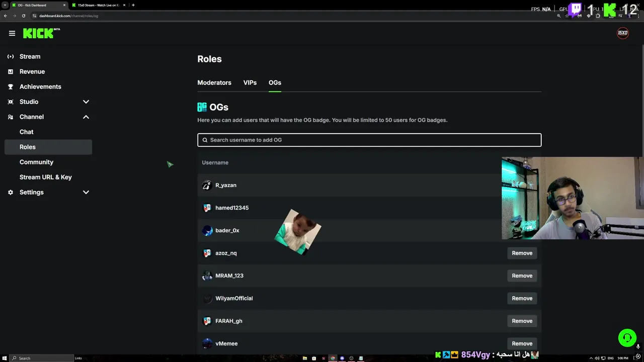This screenshot has height=362, width=644.
Task: Open the hamburger menu beside Kick logo
Action: (12, 33)
